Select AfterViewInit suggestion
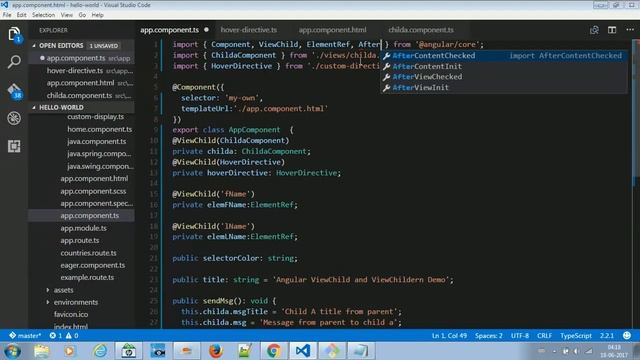Viewport: 640px width, 360px height. (x=504, y=87)
